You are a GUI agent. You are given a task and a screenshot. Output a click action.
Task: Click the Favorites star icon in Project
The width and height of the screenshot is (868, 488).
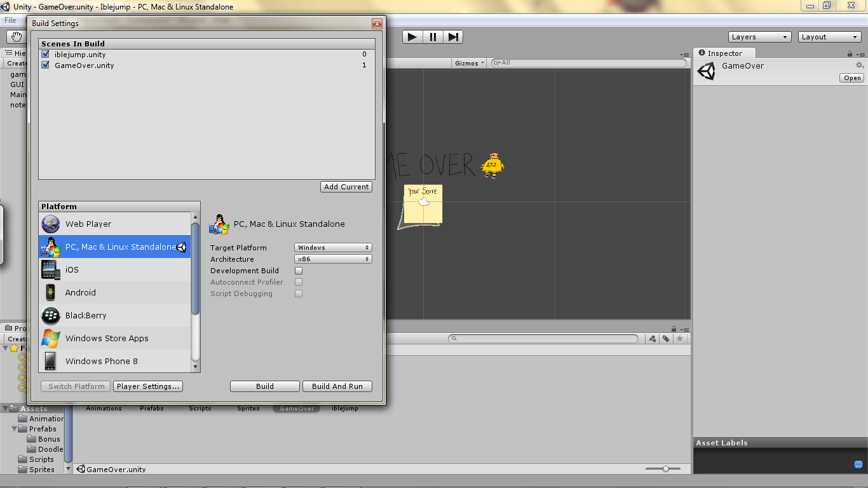coord(14,348)
